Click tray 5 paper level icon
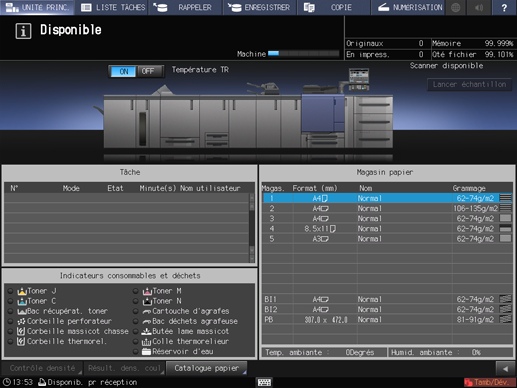This screenshot has height=388, width=517. 505,239
